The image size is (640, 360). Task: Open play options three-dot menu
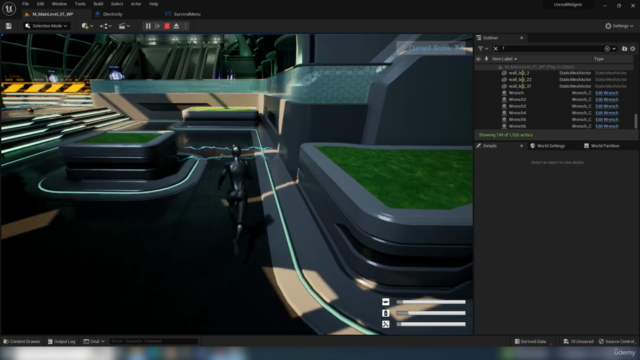coord(186,26)
